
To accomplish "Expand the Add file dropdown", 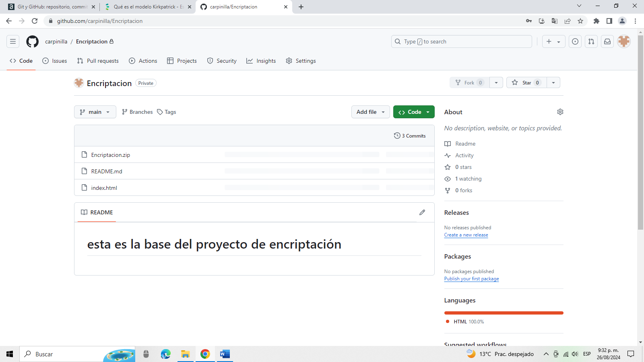I will pos(371,112).
